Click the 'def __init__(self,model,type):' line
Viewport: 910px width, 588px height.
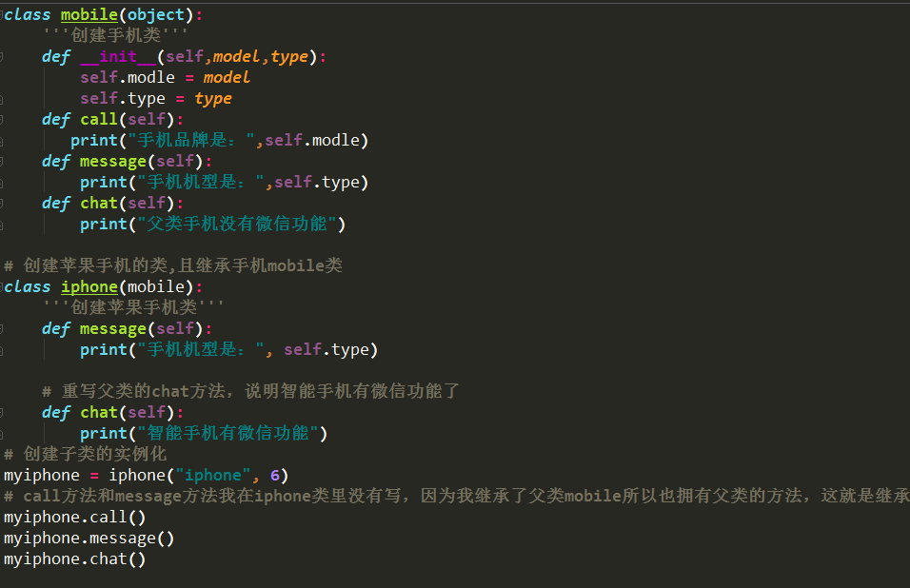point(185,57)
